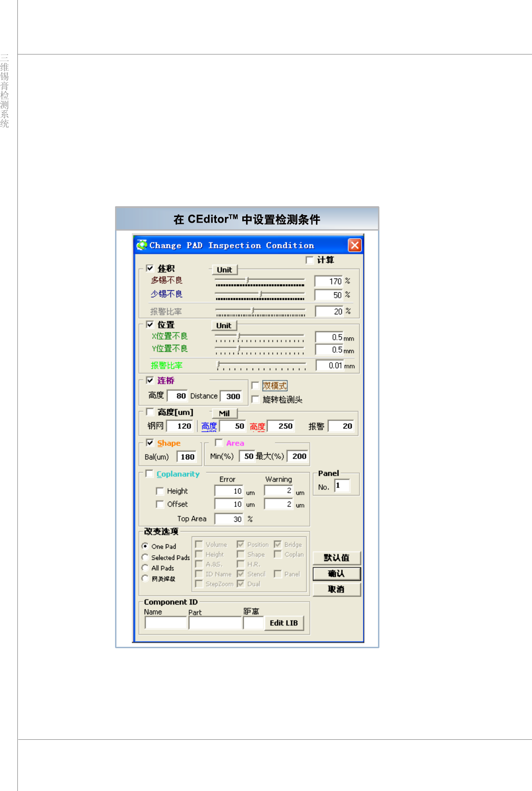Viewport: 532px width, 791px height.
Task: Click the 确认 confirm button
Action: pos(337,574)
